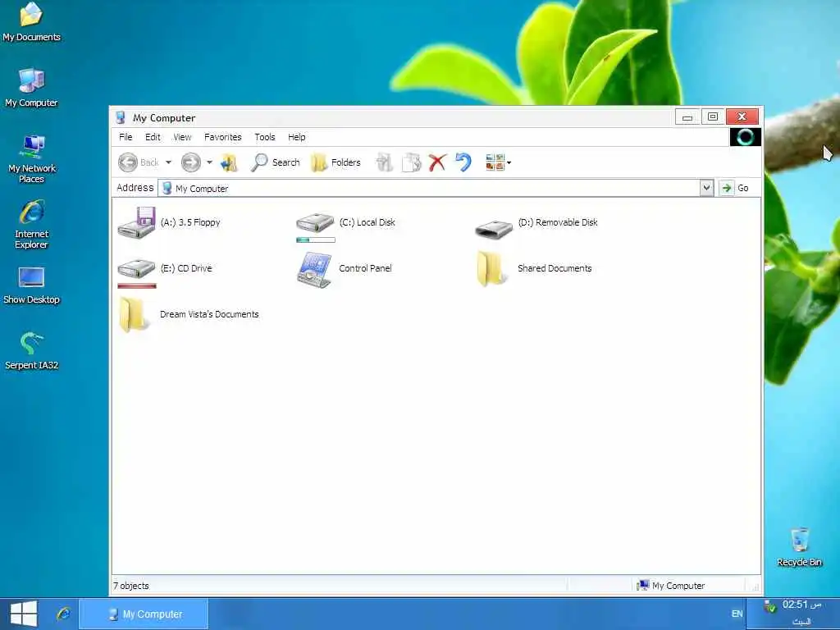Expand the Forward history dropdown arrow
This screenshot has height=630, width=840.
tap(209, 162)
